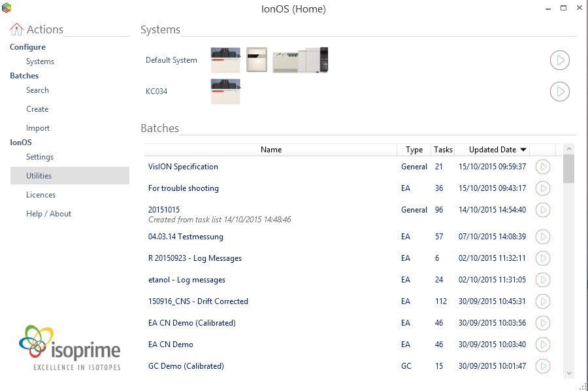Open VisION Specification batch via play icon
588x391 pixels.
point(542,167)
